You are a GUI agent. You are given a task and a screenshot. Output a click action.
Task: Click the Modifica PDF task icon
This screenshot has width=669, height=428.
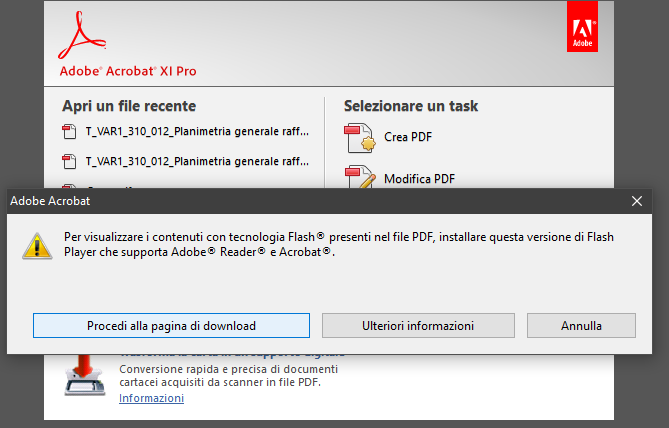(x=358, y=179)
